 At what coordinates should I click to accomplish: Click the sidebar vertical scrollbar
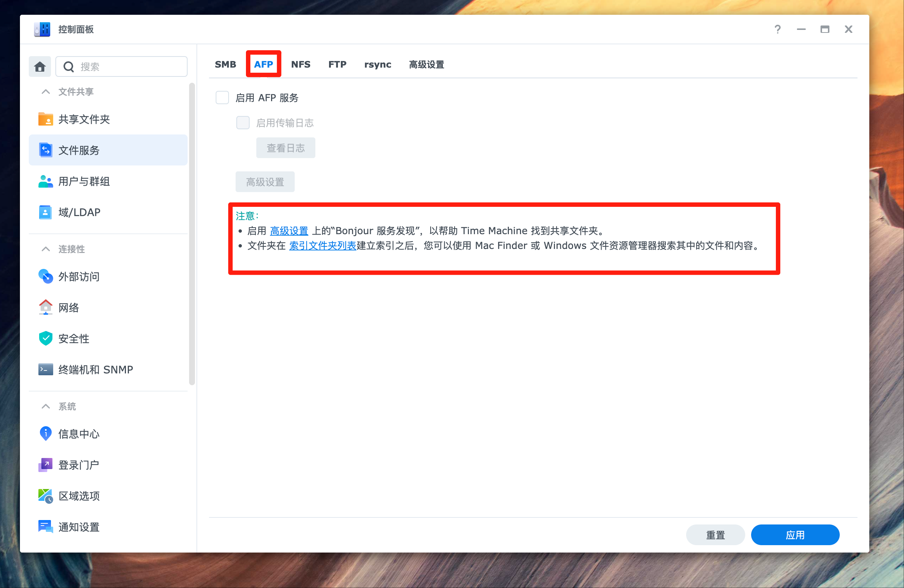click(192, 233)
